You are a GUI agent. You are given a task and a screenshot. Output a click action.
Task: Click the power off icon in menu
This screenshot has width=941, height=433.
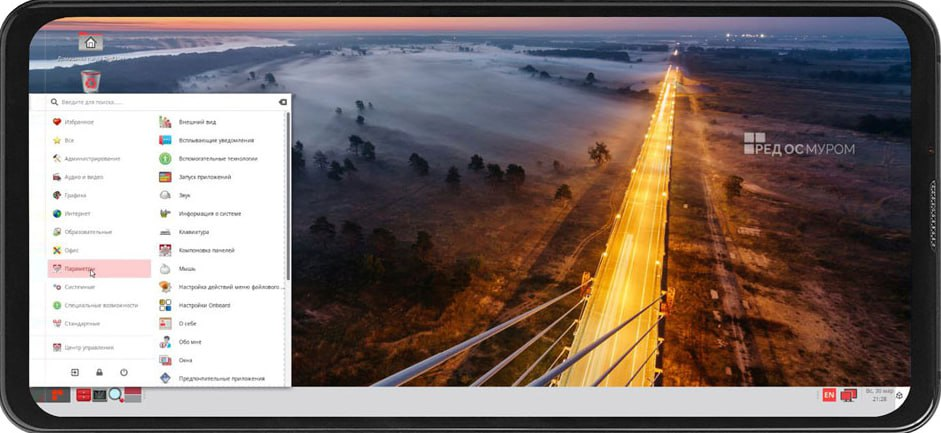coord(124,372)
